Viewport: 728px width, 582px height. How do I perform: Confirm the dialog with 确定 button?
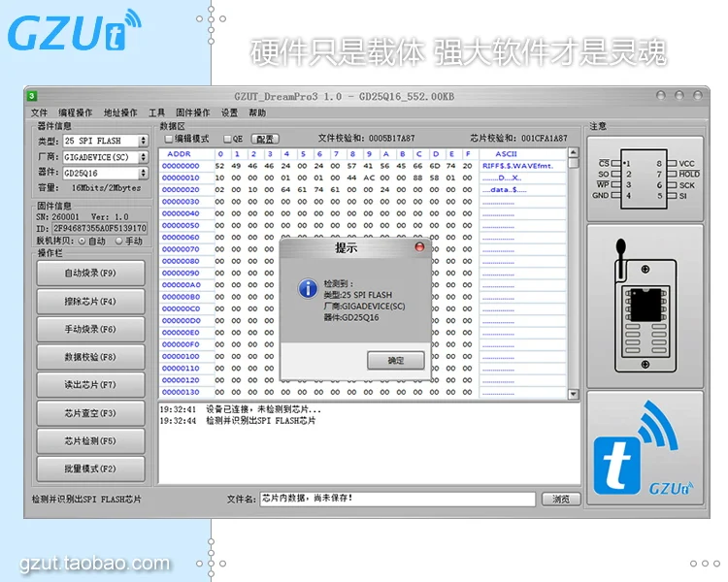click(x=396, y=360)
